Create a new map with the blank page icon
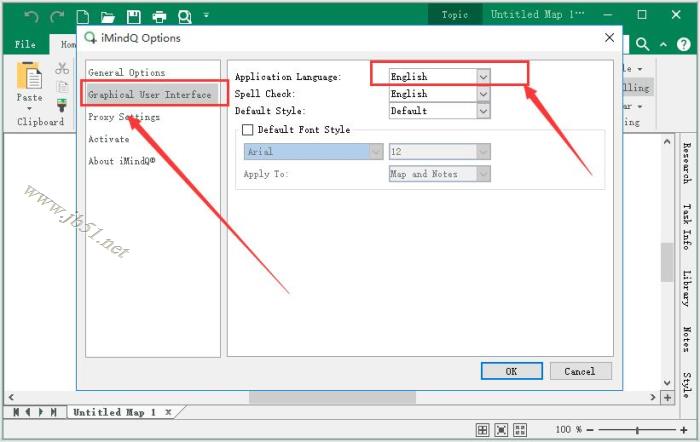Image resolution: width=700 pixels, height=442 pixels. [83, 17]
